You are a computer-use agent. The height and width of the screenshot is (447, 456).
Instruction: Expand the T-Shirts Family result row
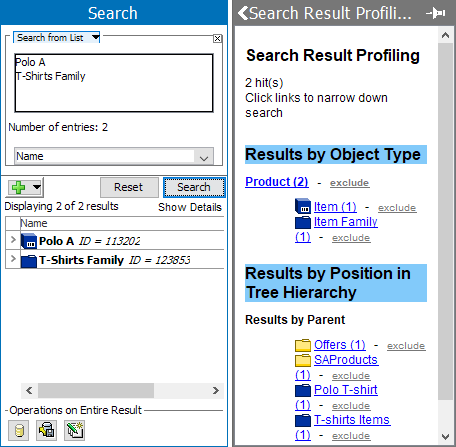coord(13,258)
